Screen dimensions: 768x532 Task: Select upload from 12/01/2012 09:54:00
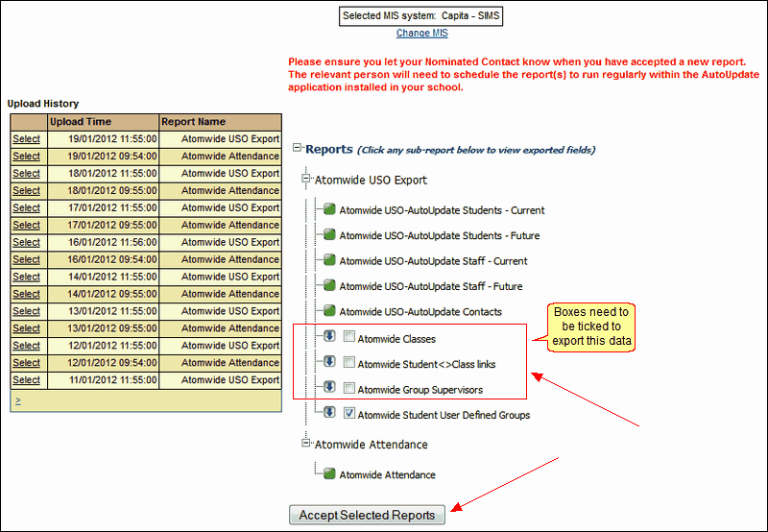click(27, 363)
